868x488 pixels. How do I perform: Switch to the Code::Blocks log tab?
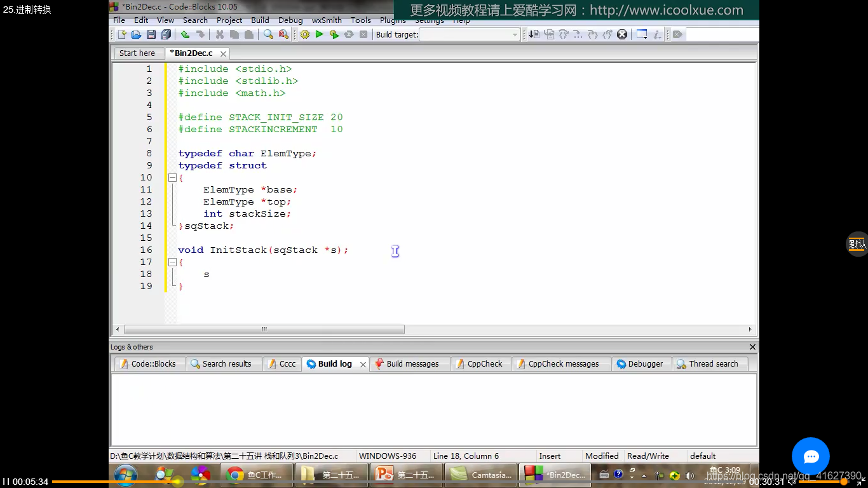150,364
